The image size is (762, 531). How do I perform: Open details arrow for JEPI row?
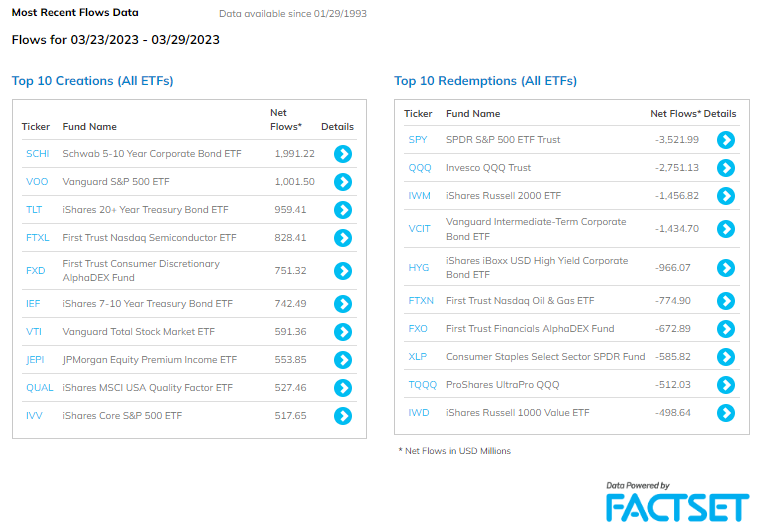click(x=343, y=360)
